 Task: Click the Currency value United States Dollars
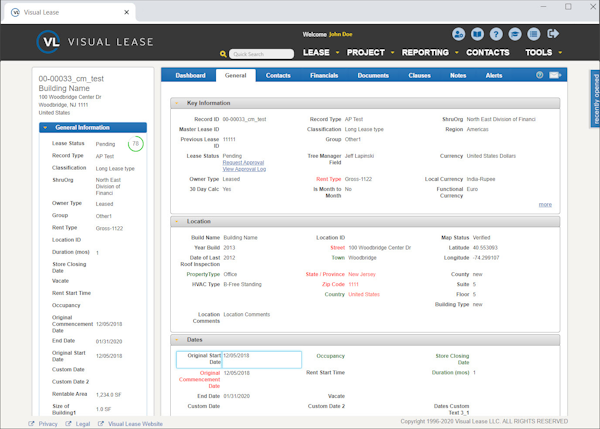tap(491, 156)
